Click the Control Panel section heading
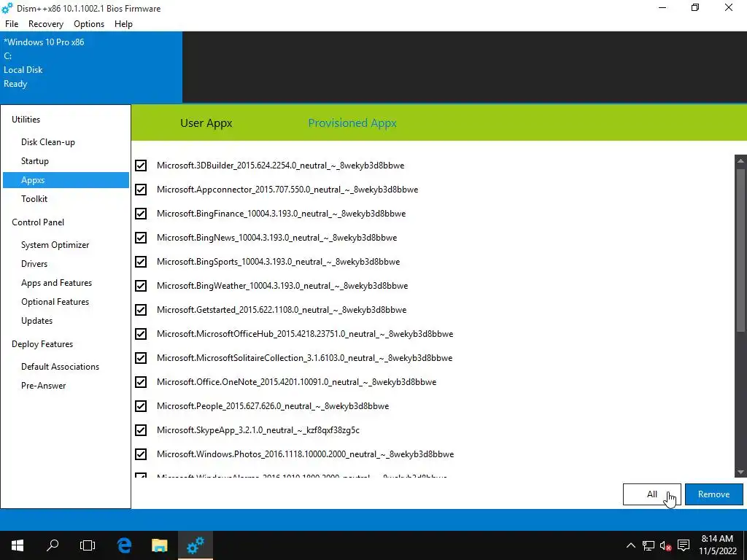Image resolution: width=747 pixels, height=560 pixels. pos(38,222)
